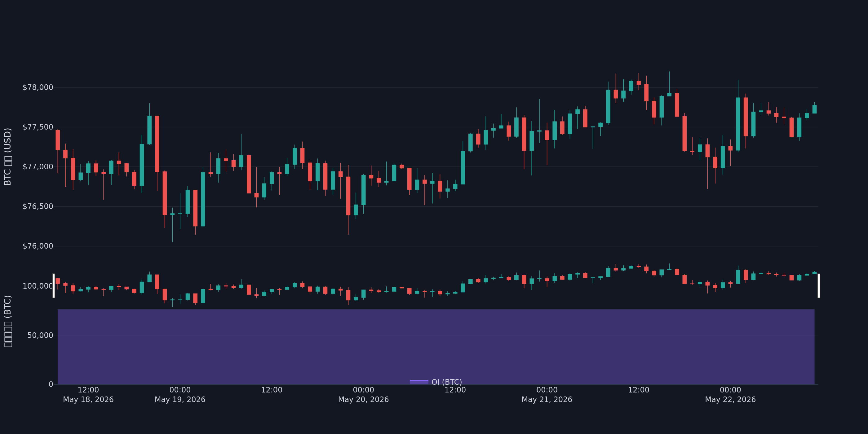868x434 pixels.
Task: Click the vertical axis title ending in (USD)
Action: [x=7, y=157]
